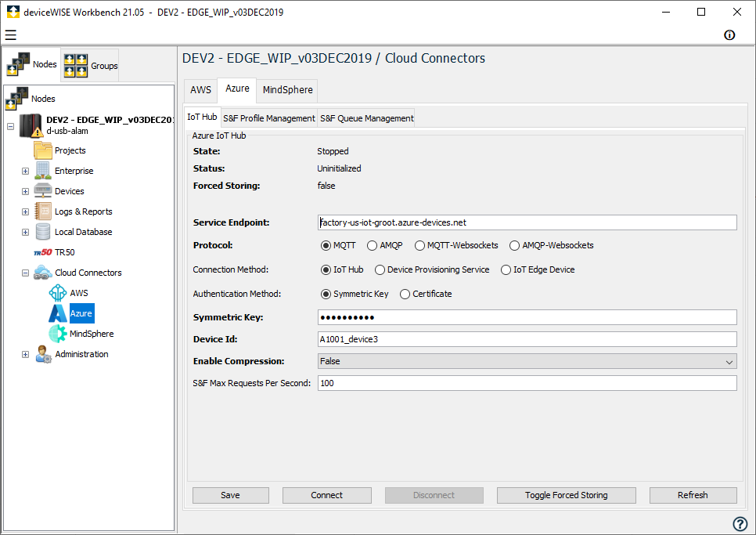Open the help question mark icon
Viewport: 756px width, 535px height.
[740, 523]
